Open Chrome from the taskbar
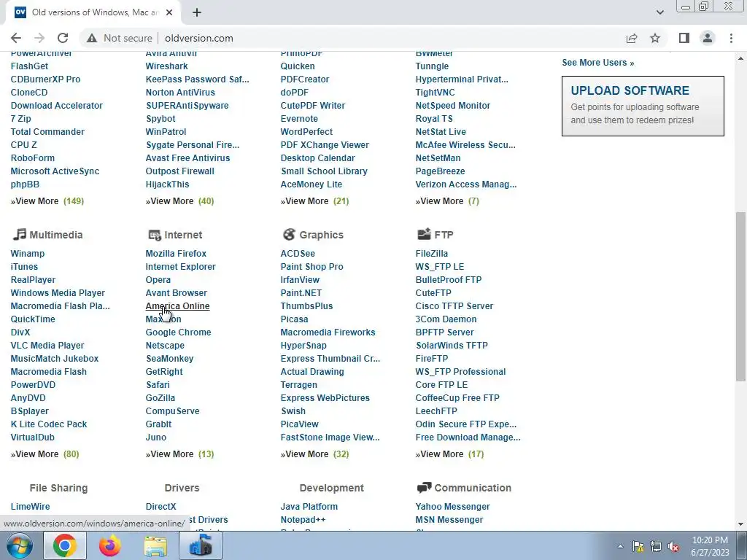 tap(65, 545)
